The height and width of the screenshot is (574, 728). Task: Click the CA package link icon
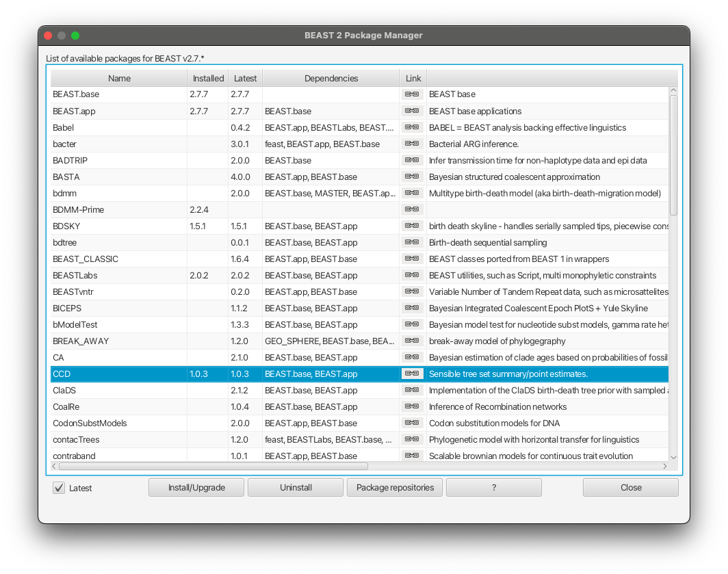point(412,357)
